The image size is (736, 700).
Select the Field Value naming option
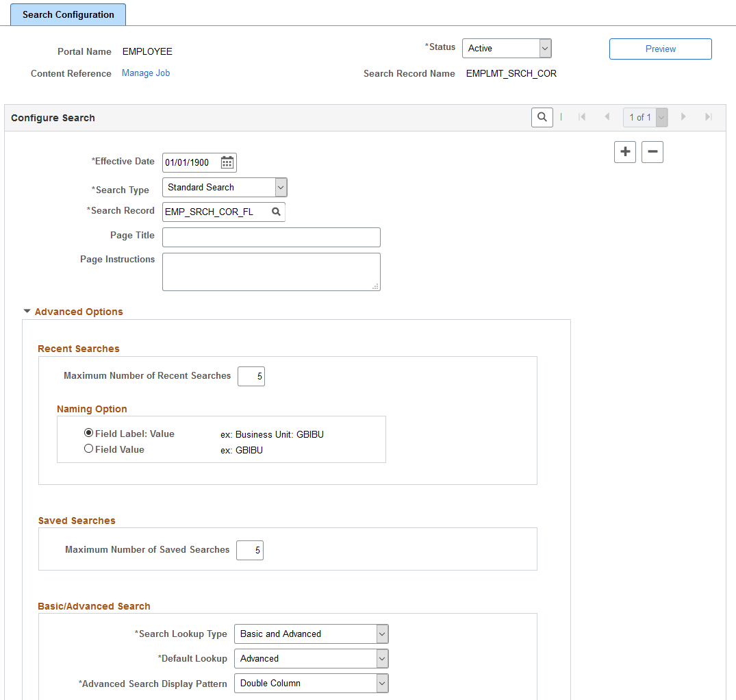pyautogui.click(x=89, y=448)
